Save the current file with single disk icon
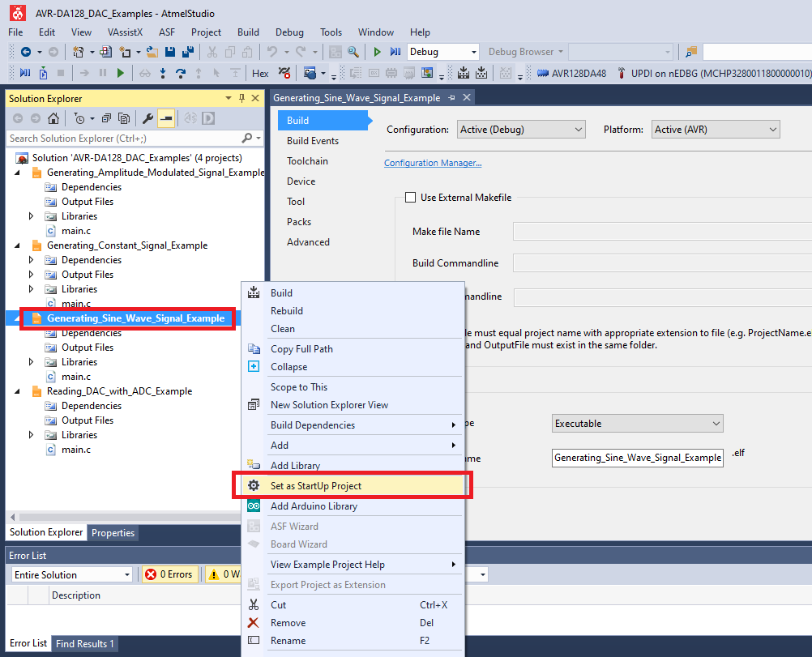The width and height of the screenshot is (812, 657). coord(170,52)
